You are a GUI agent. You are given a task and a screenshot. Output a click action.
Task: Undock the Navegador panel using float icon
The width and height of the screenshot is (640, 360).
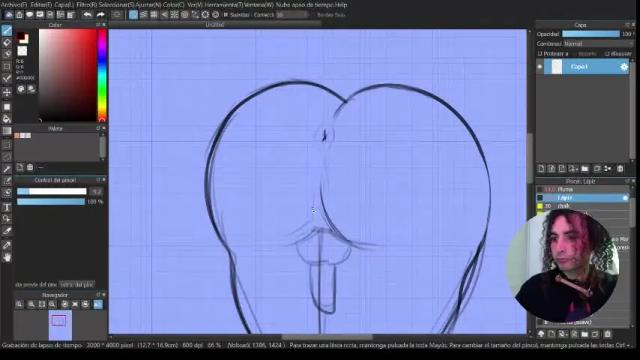pyautogui.click(x=98, y=295)
